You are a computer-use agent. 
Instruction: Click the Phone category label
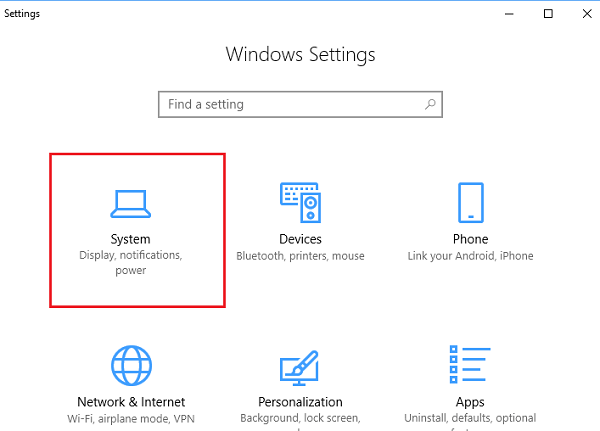470,239
